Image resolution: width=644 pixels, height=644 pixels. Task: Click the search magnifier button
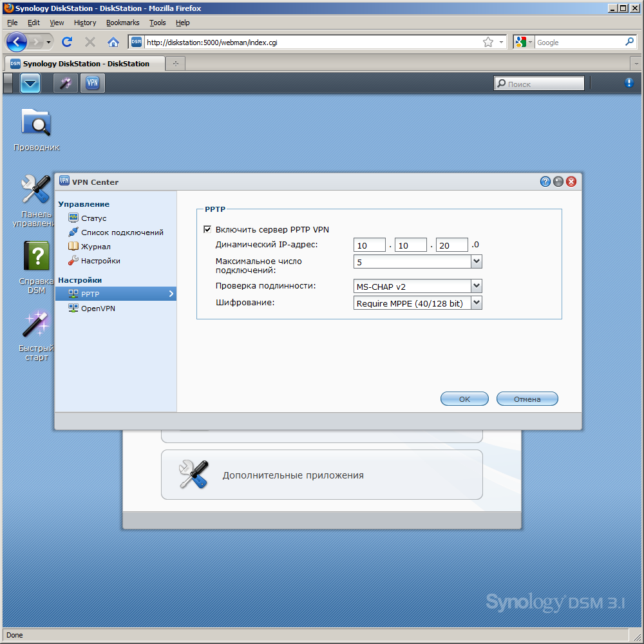click(x=629, y=42)
